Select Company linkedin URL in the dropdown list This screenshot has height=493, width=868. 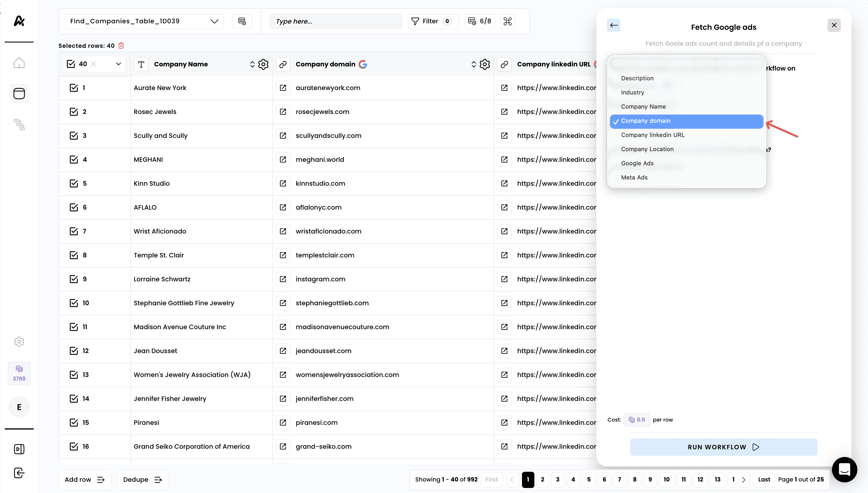[653, 135]
